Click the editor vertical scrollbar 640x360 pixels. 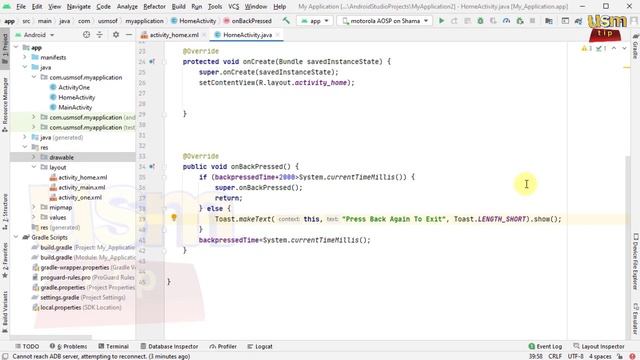[x=627, y=247]
